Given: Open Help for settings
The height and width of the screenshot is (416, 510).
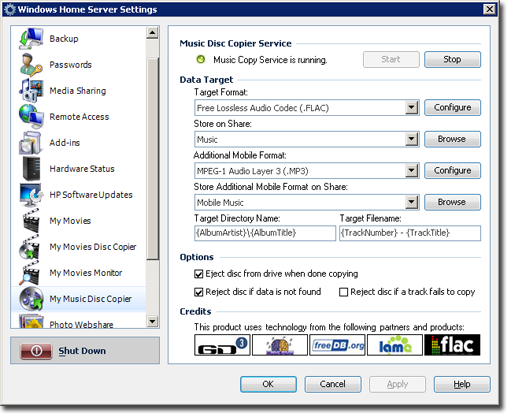Looking at the screenshot, I should coord(462,384).
